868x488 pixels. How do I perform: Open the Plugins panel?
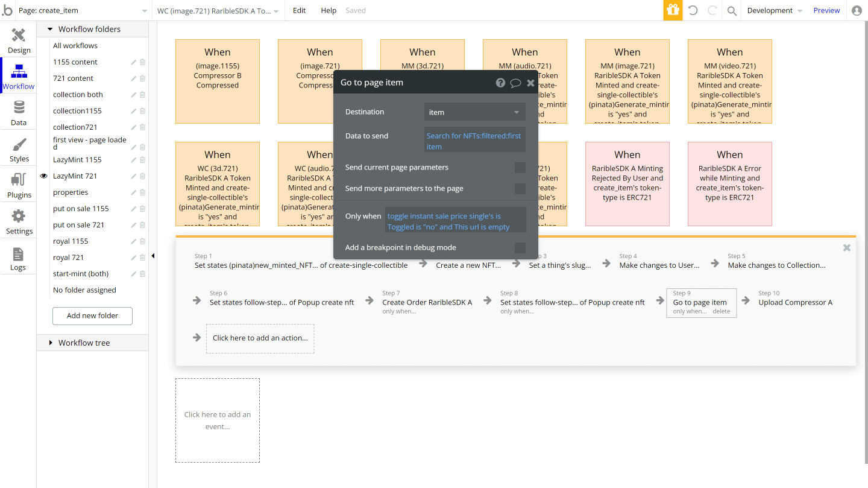coord(19,185)
